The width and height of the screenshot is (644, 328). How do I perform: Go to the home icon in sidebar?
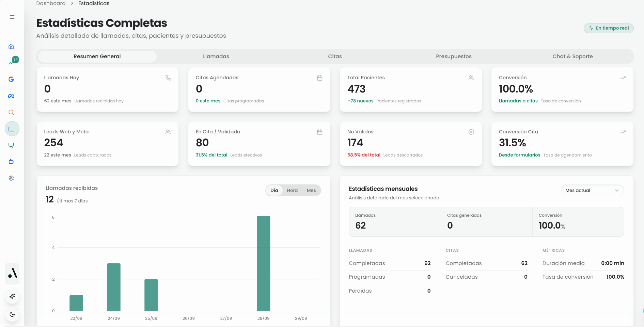[x=11, y=47]
